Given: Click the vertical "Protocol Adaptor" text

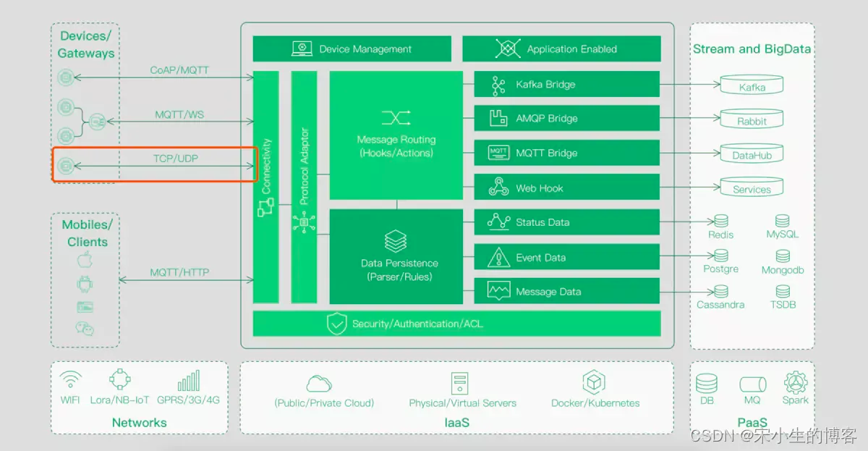Looking at the screenshot, I should pos(304,167).
